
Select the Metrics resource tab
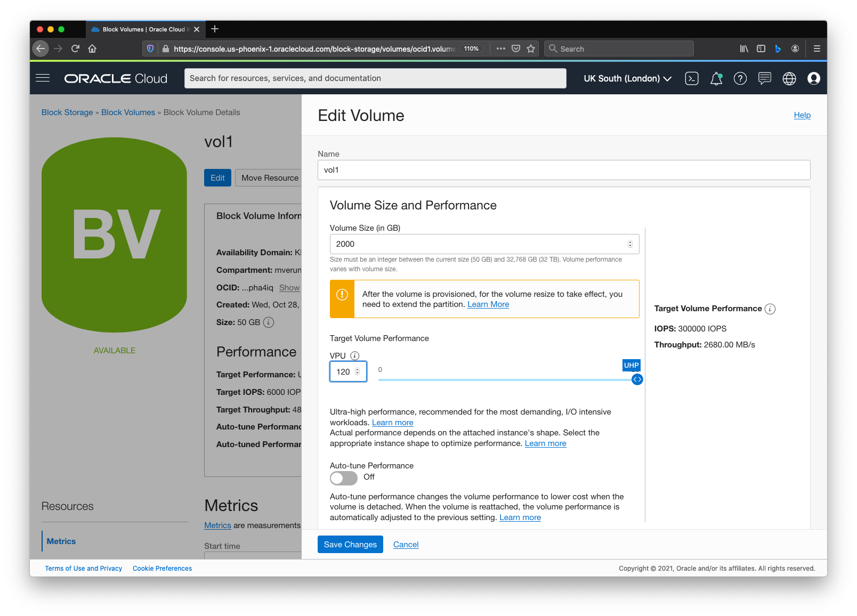tap(61, 541)
